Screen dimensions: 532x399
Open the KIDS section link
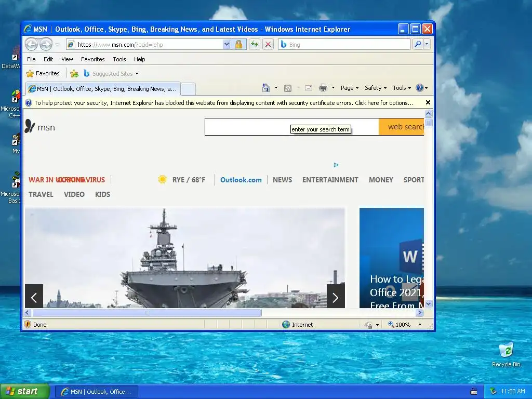(x=102, y=194)
